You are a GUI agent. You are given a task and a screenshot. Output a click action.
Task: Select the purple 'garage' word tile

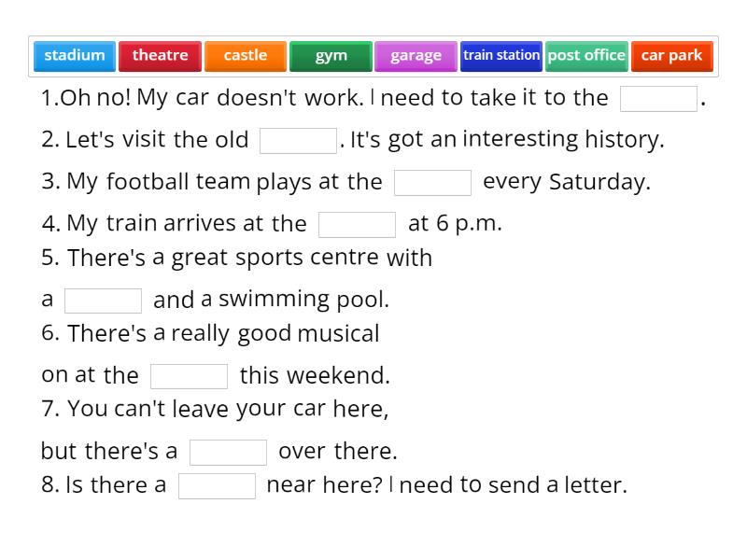pyautogui.click(x=416, y=56)
